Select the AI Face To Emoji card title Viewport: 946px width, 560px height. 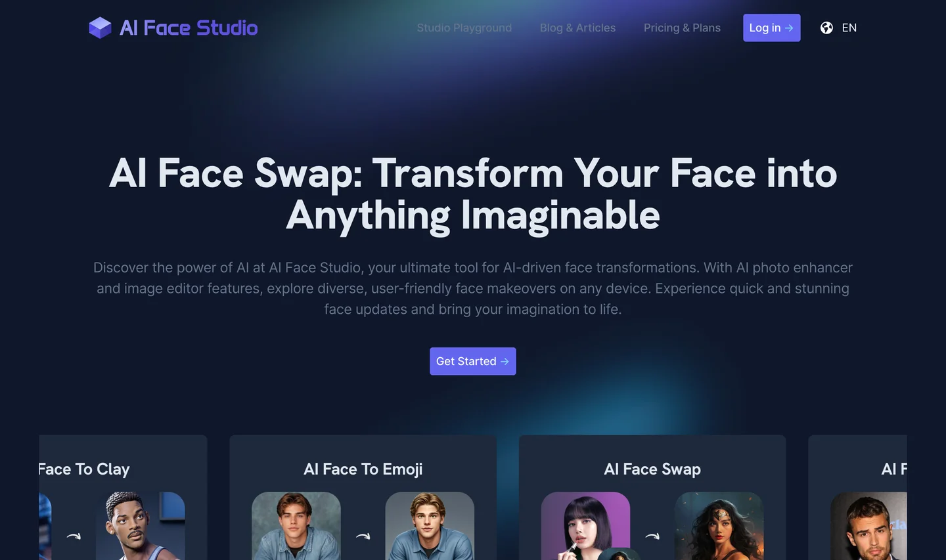click(x=363, y=469)
